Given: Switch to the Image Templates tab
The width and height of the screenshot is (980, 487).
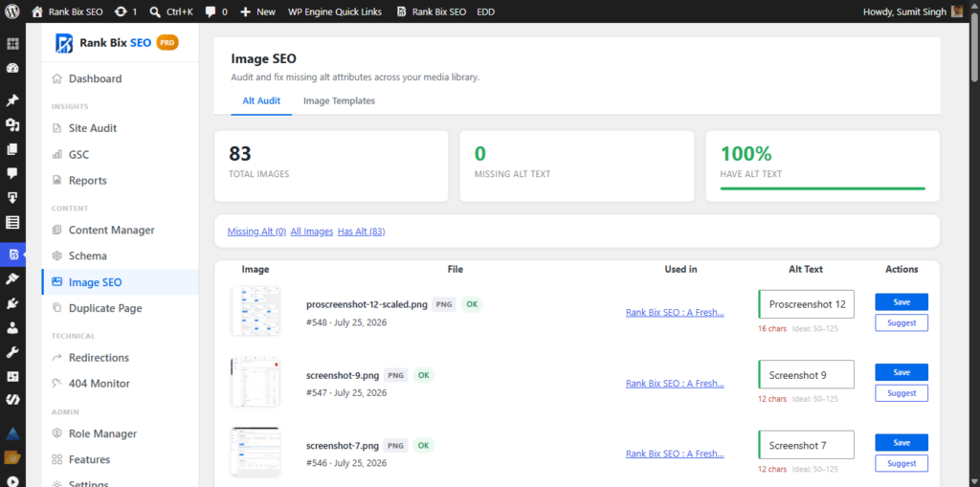Looking at the screenshot, I should point(340,100).
